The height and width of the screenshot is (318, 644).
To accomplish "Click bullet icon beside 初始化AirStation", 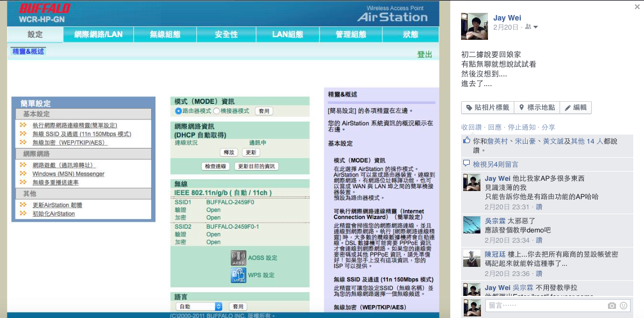I will pyautogui.click(x=23, y=214).
